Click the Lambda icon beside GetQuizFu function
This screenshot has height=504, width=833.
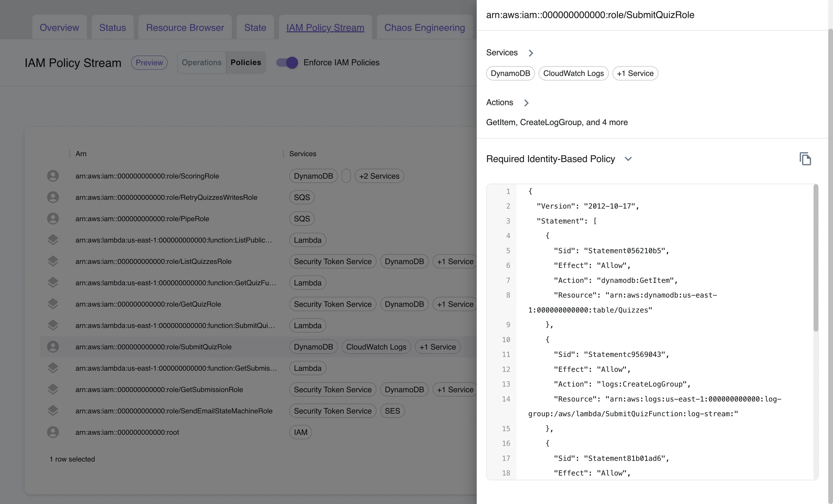point(53,282)
